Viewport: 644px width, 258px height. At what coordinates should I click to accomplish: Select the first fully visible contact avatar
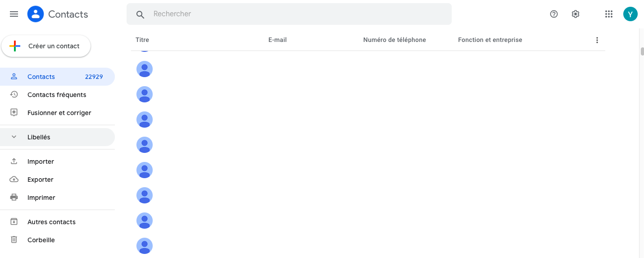tap(145, 69)
